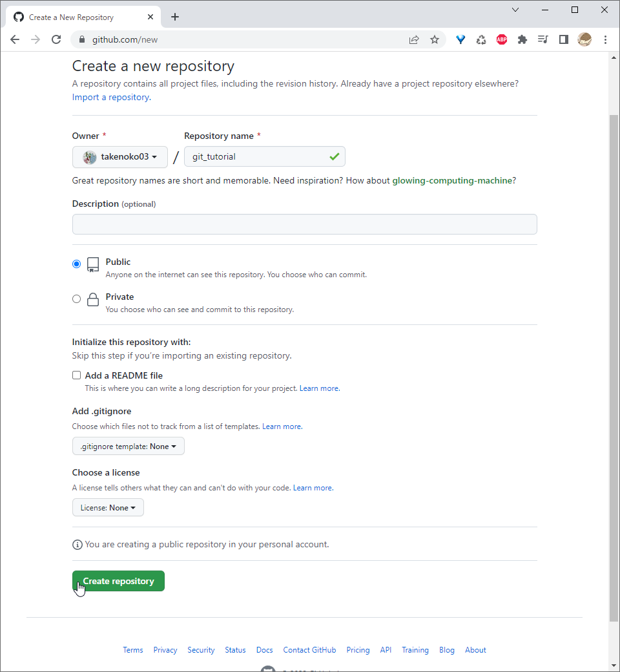Open the recycle-arrows extension icon
Viewport: 620px width, 672px height.
[x=481, y=40]
